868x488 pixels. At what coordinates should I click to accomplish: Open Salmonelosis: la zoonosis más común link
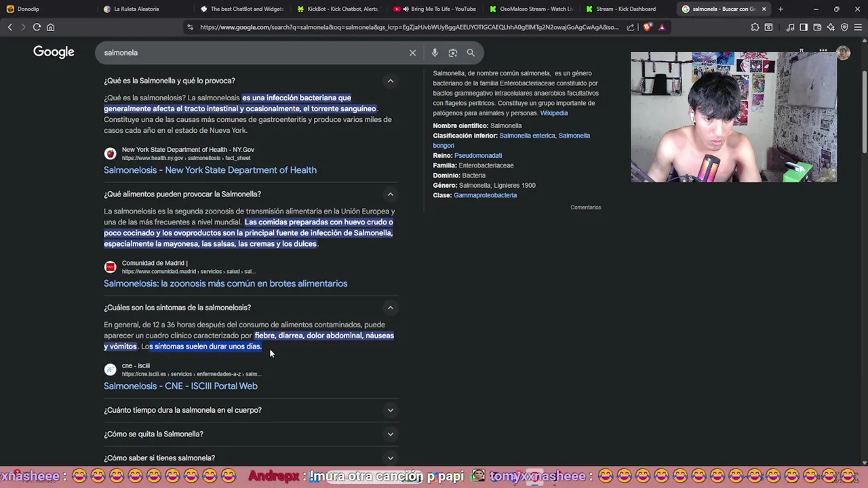pyautogui.click(x=225, y=283)
